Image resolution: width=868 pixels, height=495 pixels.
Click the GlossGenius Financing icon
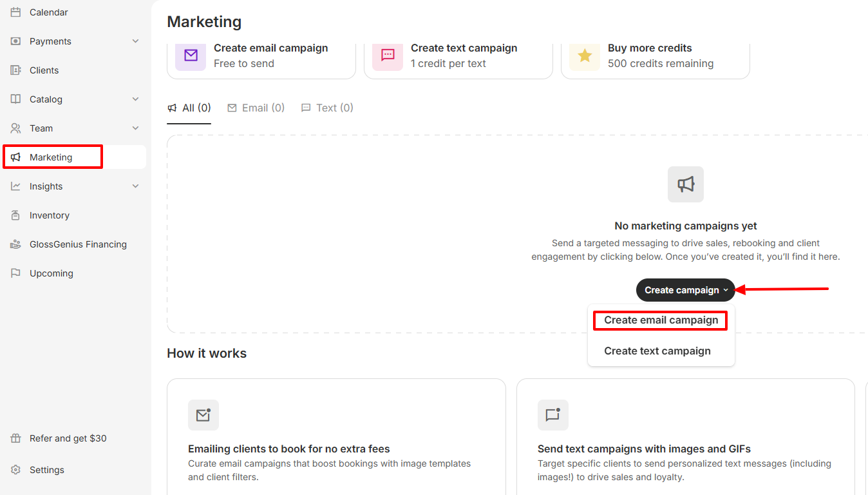[x=16, y=244]
